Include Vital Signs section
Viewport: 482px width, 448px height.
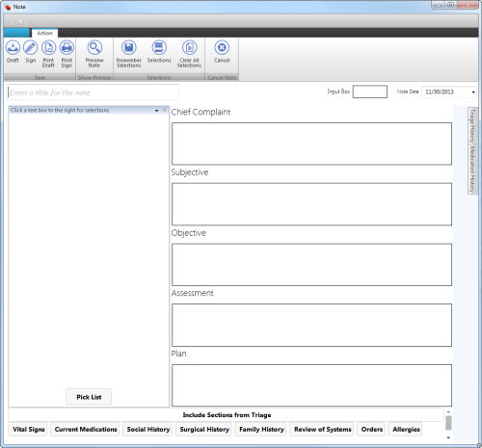[x=28, y=430]
